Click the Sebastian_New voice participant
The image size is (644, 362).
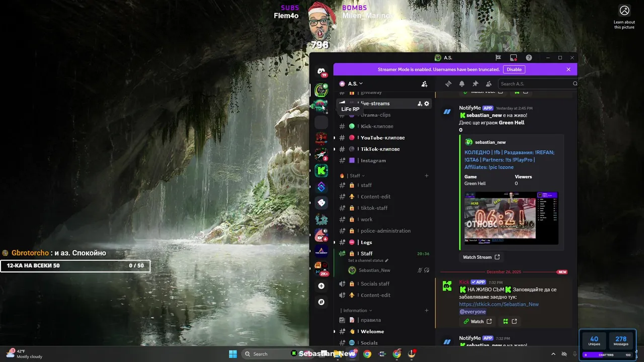click(389, 270)
